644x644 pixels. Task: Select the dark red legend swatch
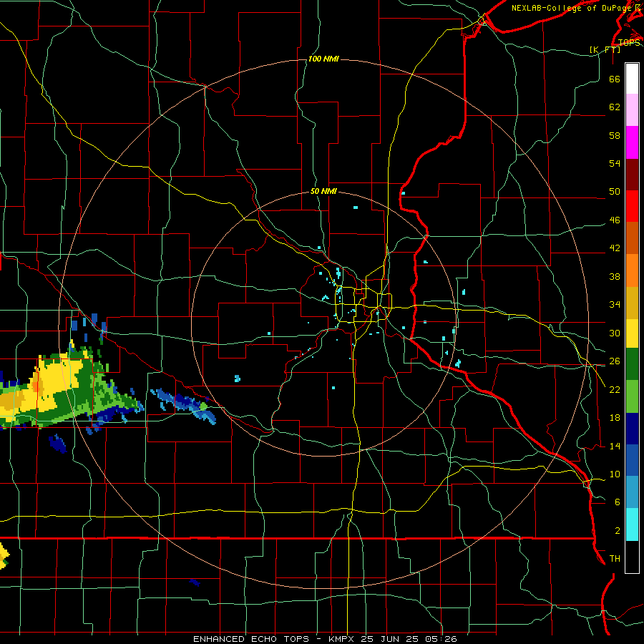coord(632,175)
